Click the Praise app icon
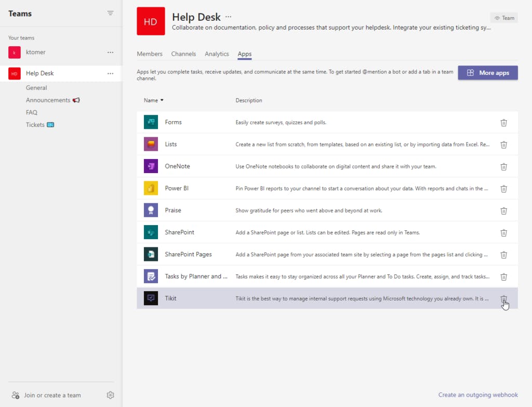 (x=151, y=211)
